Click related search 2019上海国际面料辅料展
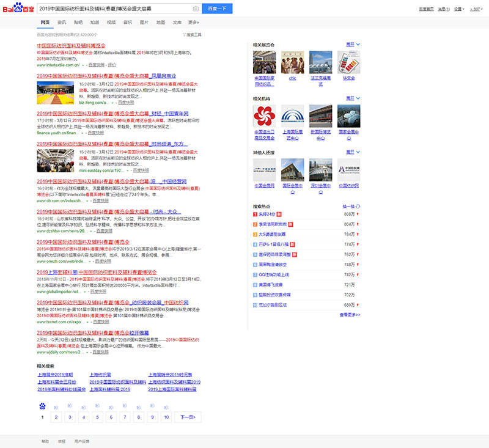This screenshot has width=489, height=448. pos(172,390)
